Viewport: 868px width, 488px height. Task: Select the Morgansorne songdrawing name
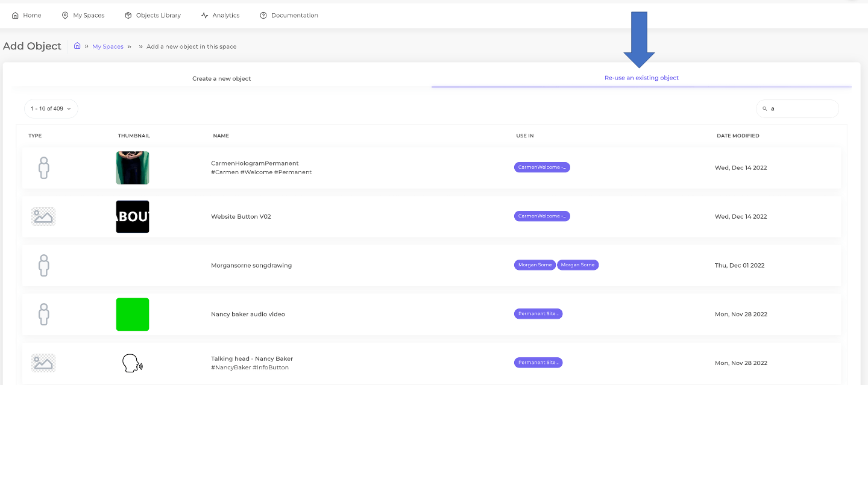point(251,265)
